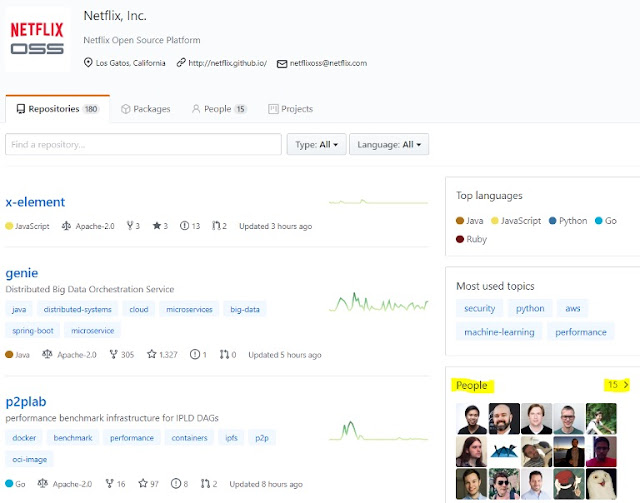Click the Find a repository search field

coord(143,145)
